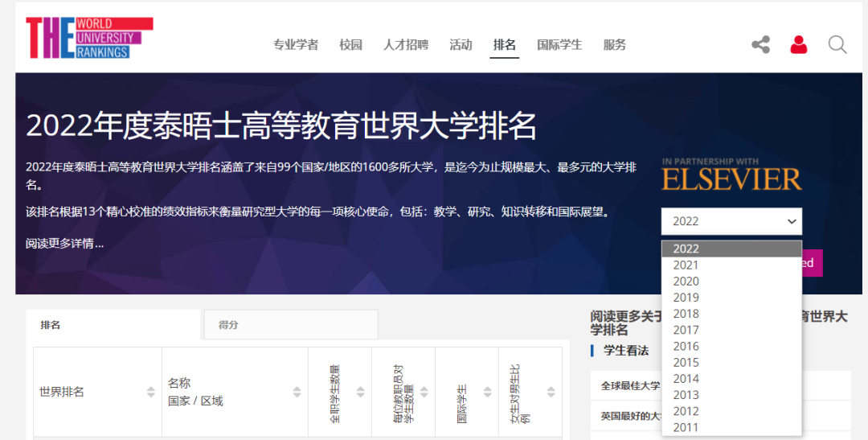Select 2014 in the year list
The height and width of the screenshot is (440, 868).
(731, 379)
